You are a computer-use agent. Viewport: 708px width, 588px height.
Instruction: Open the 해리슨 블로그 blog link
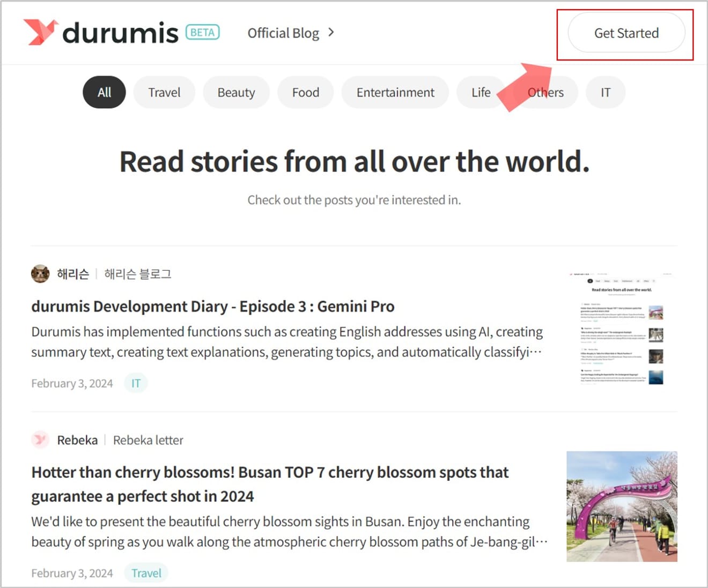point(138,274)
